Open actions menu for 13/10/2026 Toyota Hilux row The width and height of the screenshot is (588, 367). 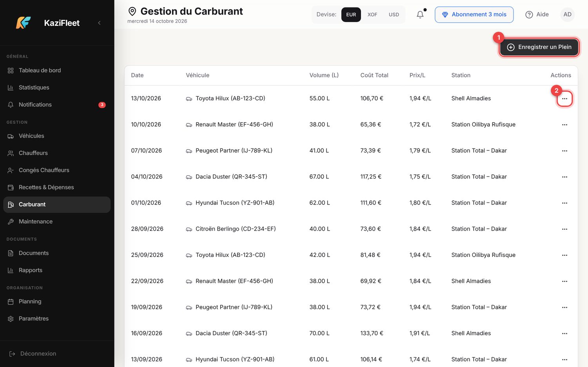[x=564, y=99]
